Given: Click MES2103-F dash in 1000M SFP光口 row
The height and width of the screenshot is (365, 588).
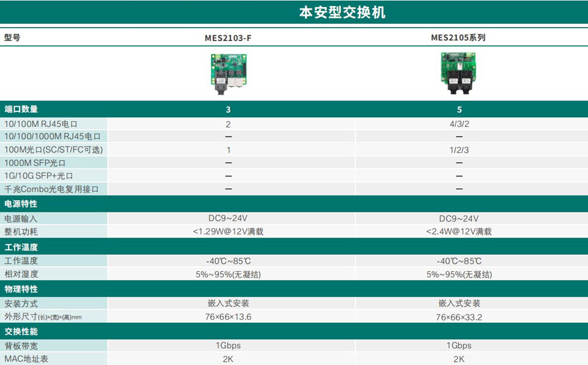Looking at the screenshot, I should click(x=228, y=163).
